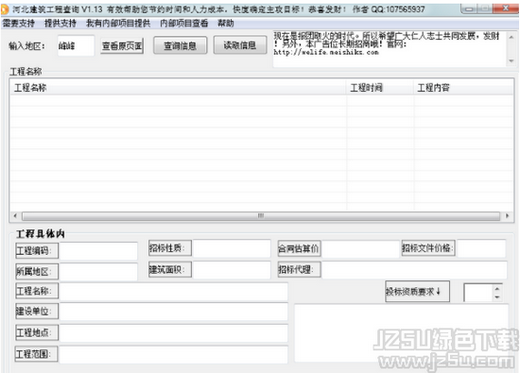The image size is (520, 373).
Task: Click the 工程地点 button label
Action: tap(37, 333)
